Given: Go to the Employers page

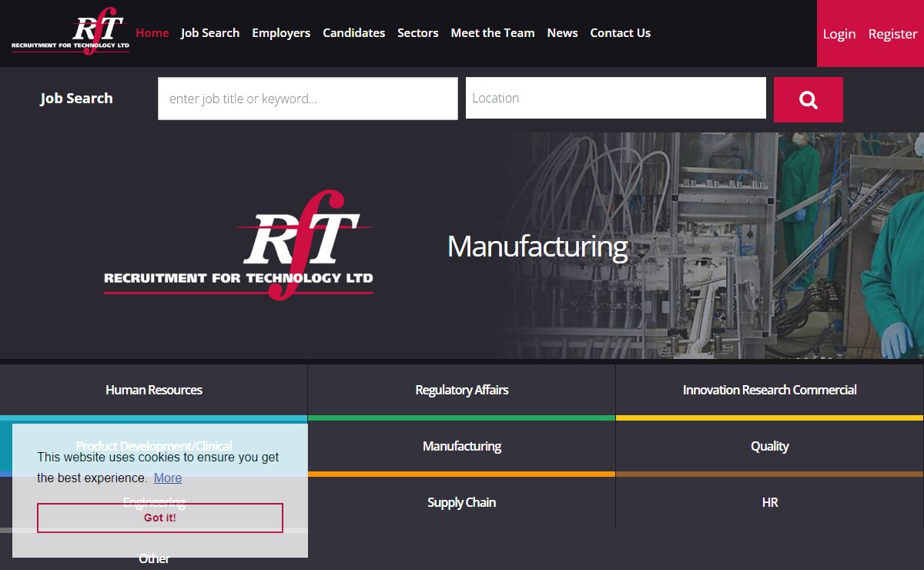Looking at the screenshot, I should tap(281, 33).
